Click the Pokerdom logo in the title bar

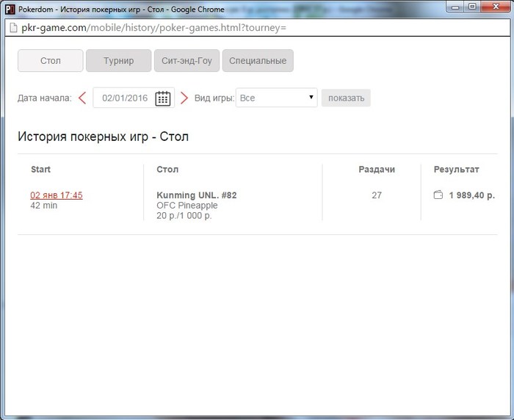coord(10,10)
